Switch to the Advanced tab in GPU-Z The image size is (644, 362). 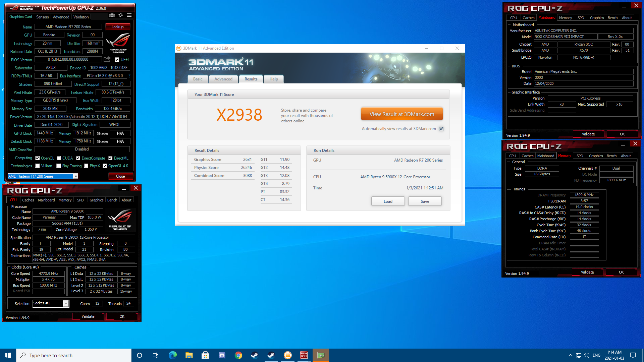[61, 17]
